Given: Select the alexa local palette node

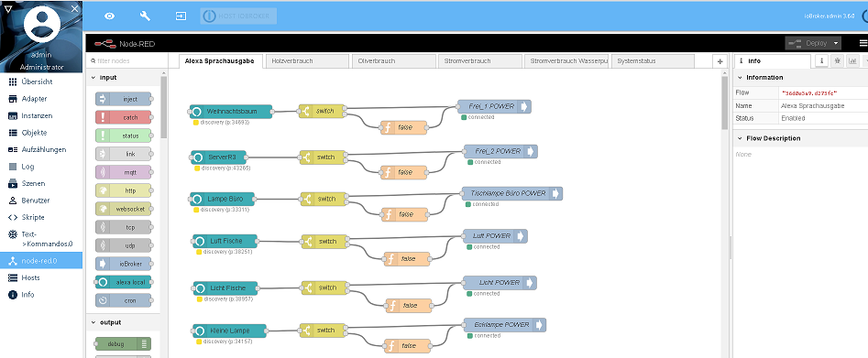Looking at the screenshot, I should [x=123, y=282].
